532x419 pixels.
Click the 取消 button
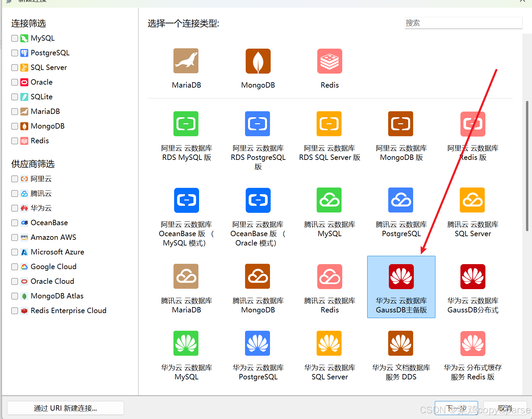click(x=505, y=408)
